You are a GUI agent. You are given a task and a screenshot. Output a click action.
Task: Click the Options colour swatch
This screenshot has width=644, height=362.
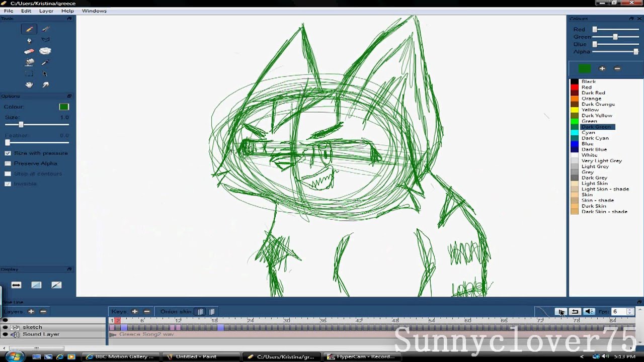pos(64,107)
